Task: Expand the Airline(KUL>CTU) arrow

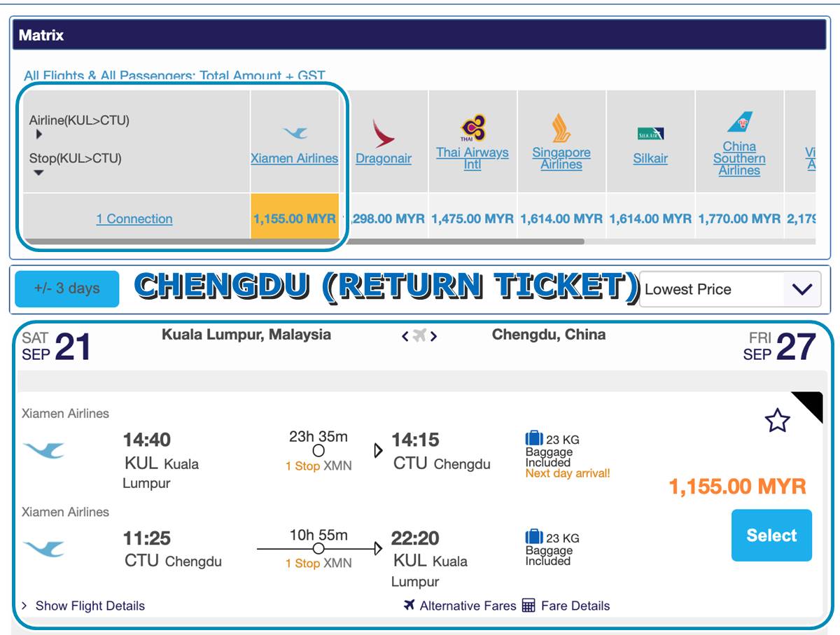Action: [39, 134]
